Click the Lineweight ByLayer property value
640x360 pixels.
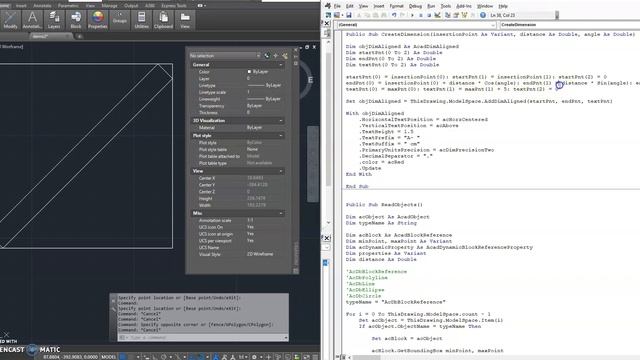265,99
